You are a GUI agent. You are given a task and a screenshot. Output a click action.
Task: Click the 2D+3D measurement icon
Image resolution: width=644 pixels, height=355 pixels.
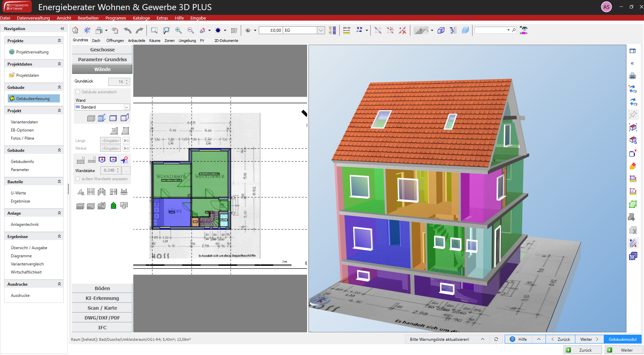tap(347, 30)
